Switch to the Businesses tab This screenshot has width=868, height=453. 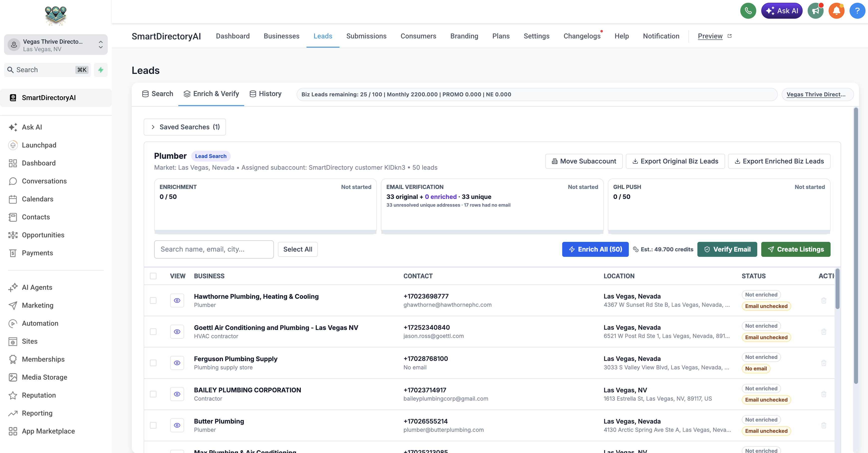coord(281,36)
